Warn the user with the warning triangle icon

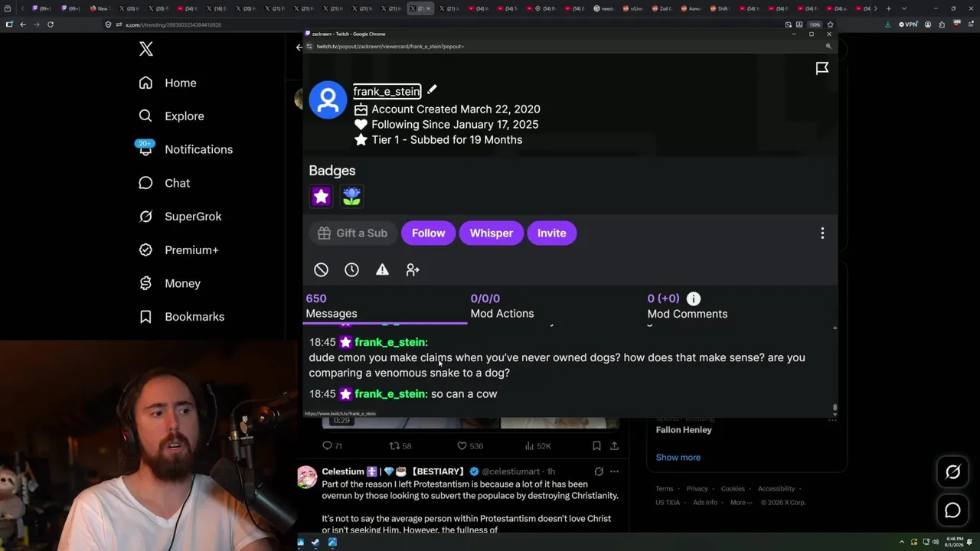pos(382,269)
